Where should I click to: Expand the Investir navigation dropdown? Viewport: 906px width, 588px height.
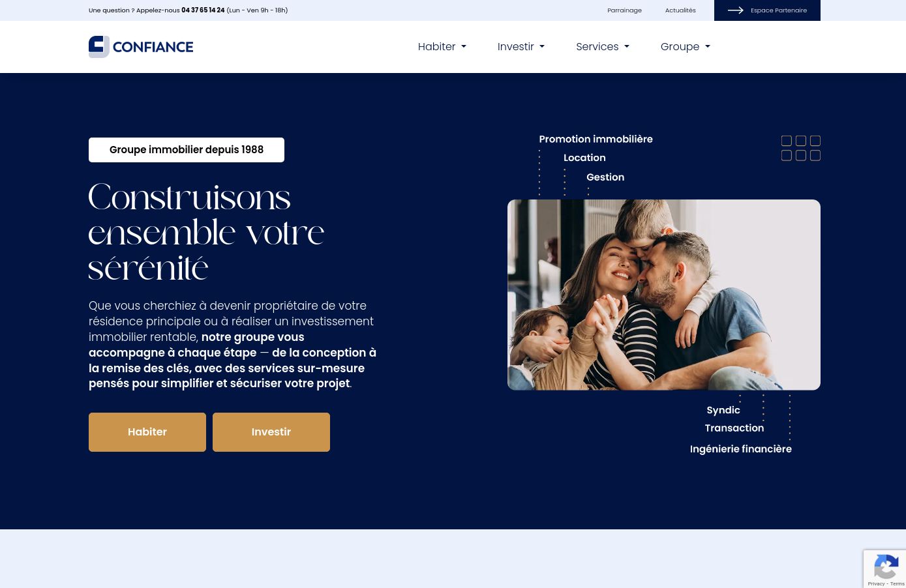[x=521, y=47]
